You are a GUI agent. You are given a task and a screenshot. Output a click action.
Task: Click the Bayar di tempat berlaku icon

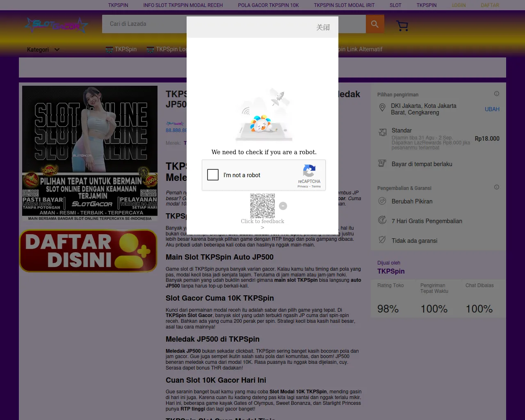pyautogui.click(x=382, y=164)
